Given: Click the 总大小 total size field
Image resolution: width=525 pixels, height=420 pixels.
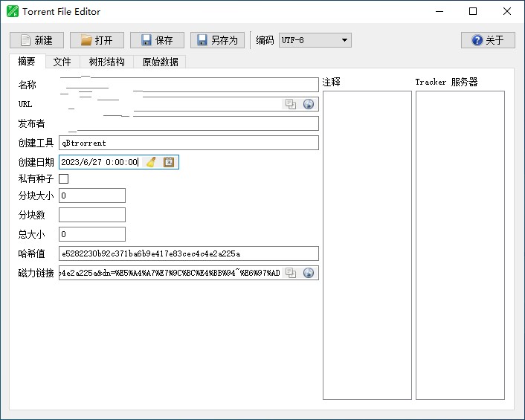Looking at the screenshot, I should pos(92,234).
